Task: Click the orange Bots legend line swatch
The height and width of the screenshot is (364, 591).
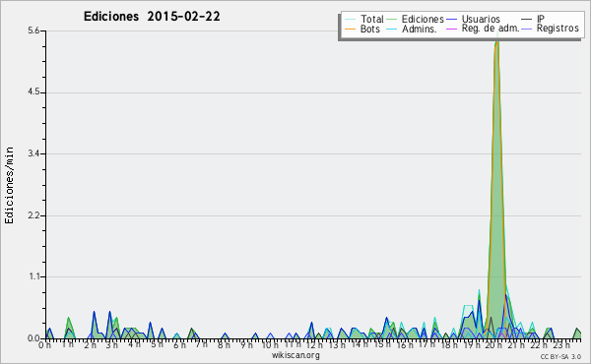Action: 350,29
